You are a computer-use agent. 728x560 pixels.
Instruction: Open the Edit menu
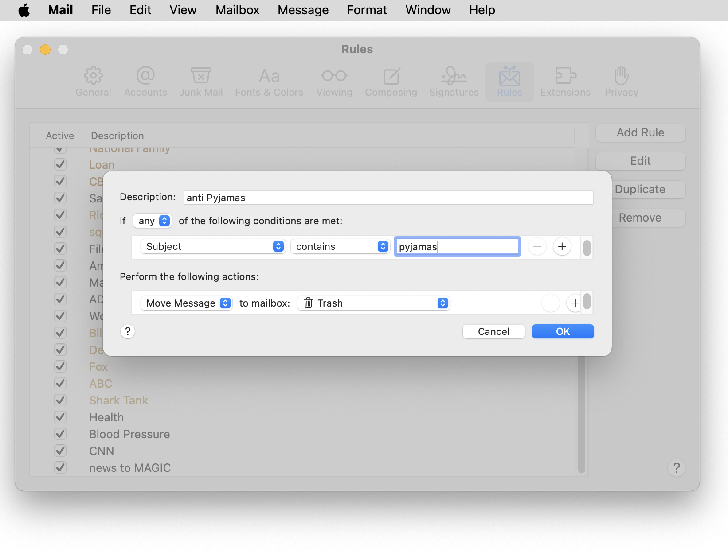(x=140, y=10)
